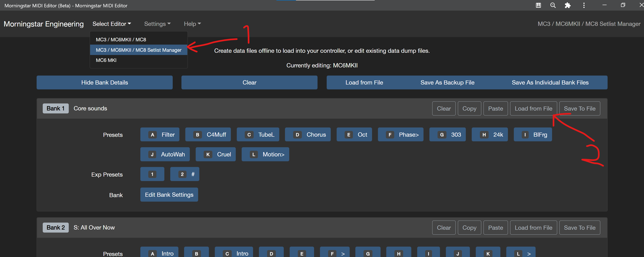Click the top Load from File button

pos(364,82)
